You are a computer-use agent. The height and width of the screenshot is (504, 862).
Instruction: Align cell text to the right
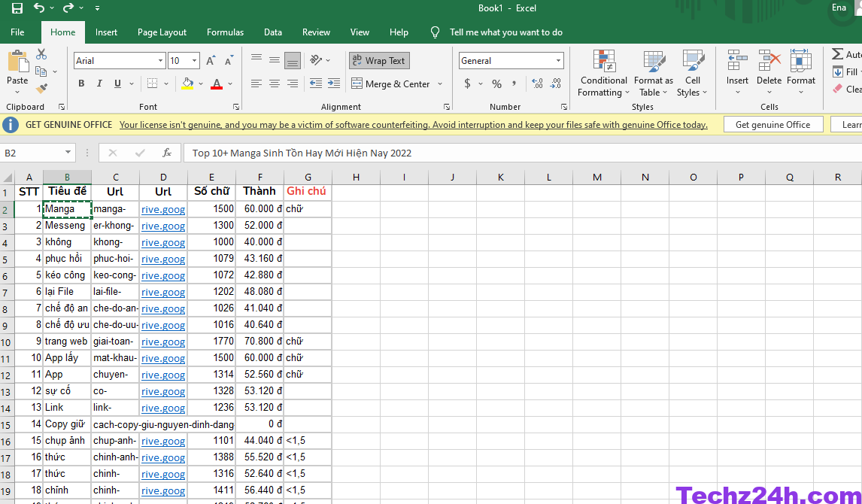[293, 83]
